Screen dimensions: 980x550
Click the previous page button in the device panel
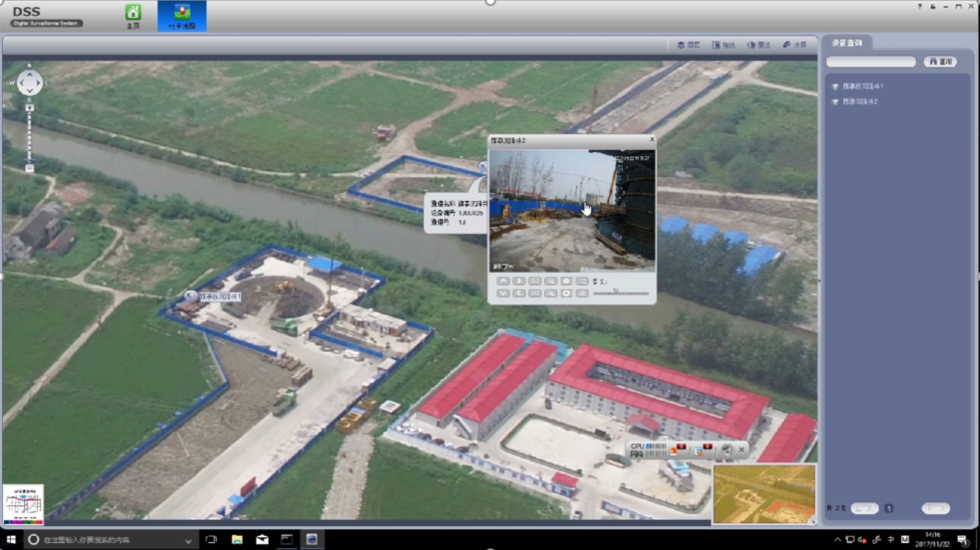click(865, 509)
